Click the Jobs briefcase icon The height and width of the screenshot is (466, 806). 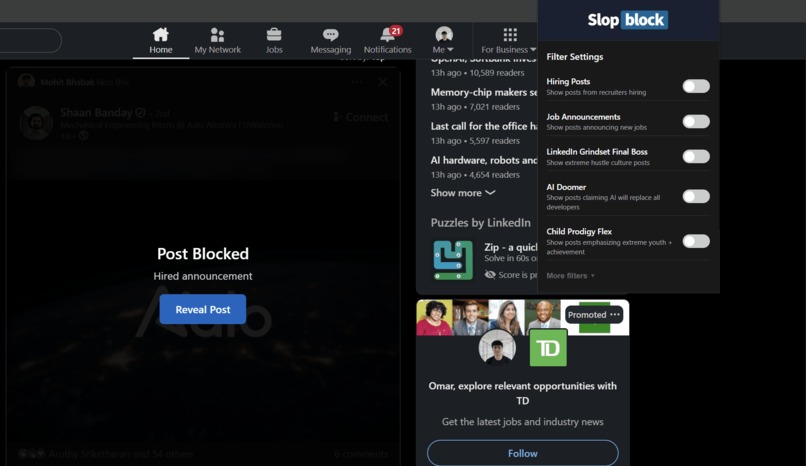pyautogui.click(x=274, y=34)
